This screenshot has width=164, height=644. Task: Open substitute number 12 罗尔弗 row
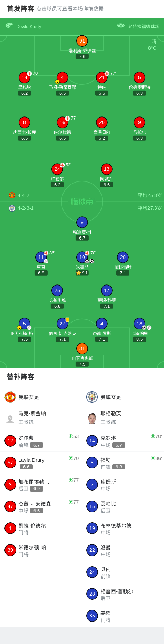point(41,441)
